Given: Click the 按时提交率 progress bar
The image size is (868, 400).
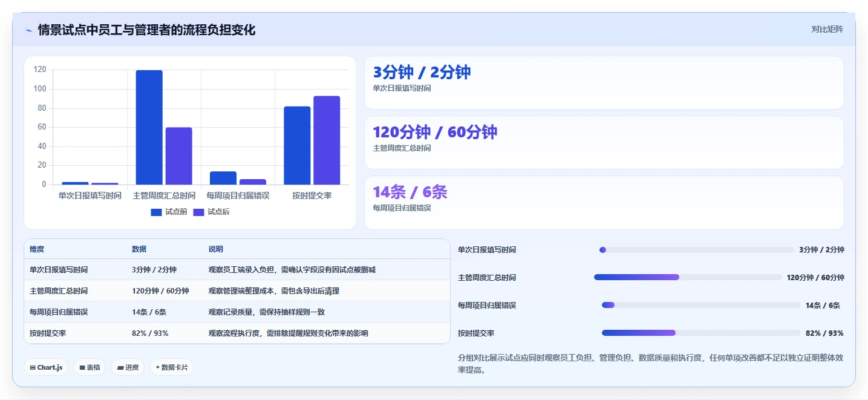Looking at the screenshot, I should click(701, 333).
